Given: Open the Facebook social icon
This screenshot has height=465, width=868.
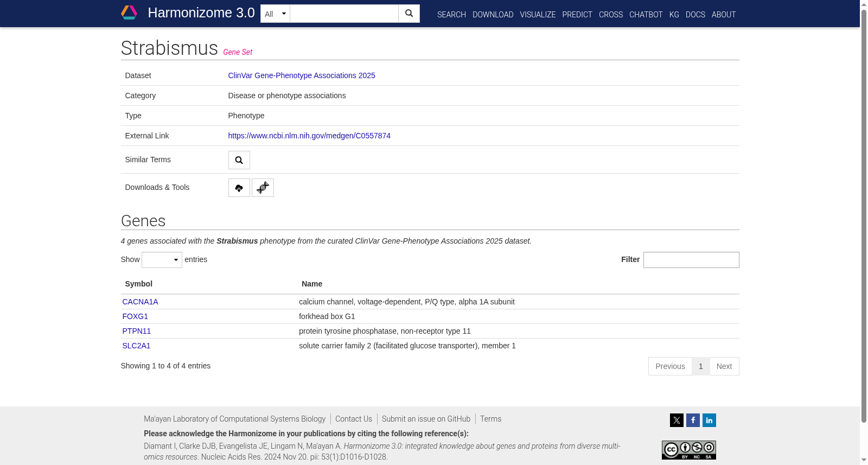Looking at the screenshot, I should [693, 421].
